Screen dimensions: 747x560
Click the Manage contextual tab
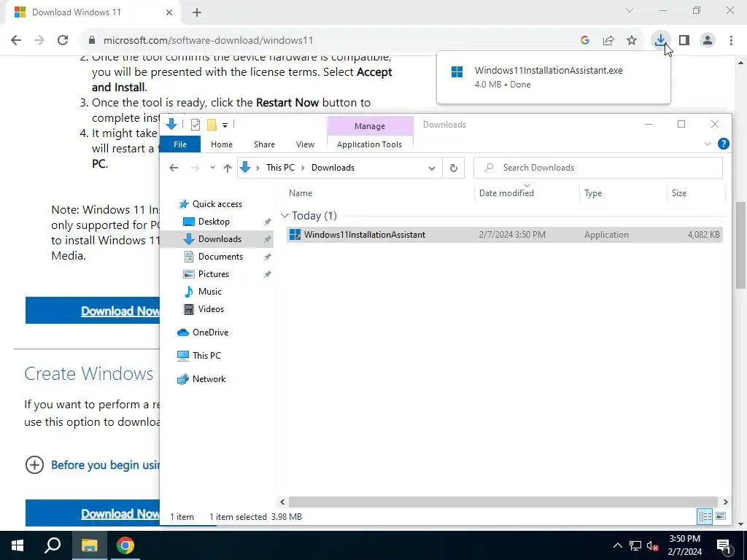(370, 126)
